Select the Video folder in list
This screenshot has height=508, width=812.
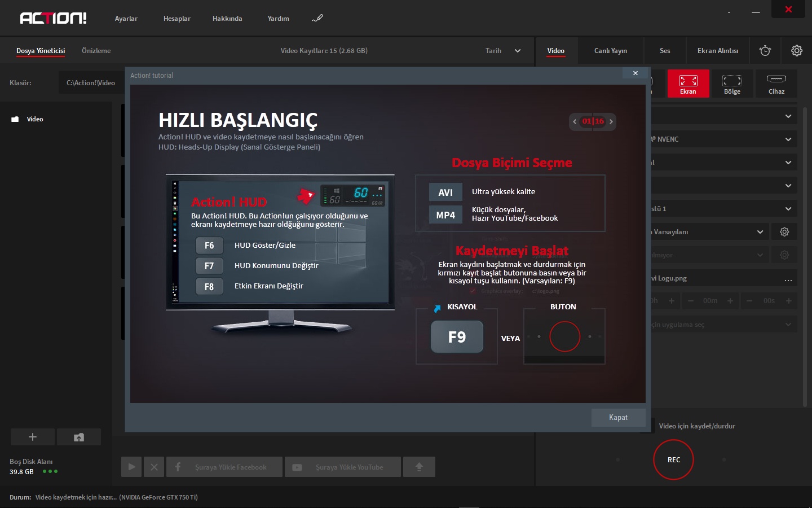coord(35,119)
